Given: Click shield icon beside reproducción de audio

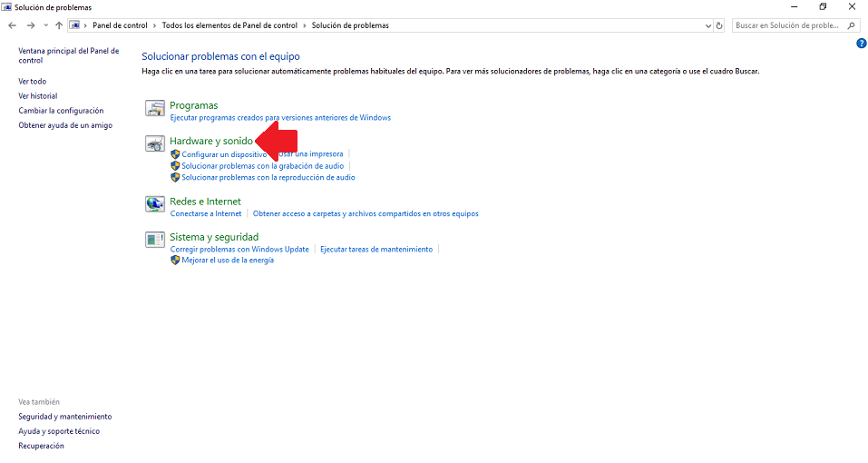Looking at the screenshot, I should click(175, 177).
